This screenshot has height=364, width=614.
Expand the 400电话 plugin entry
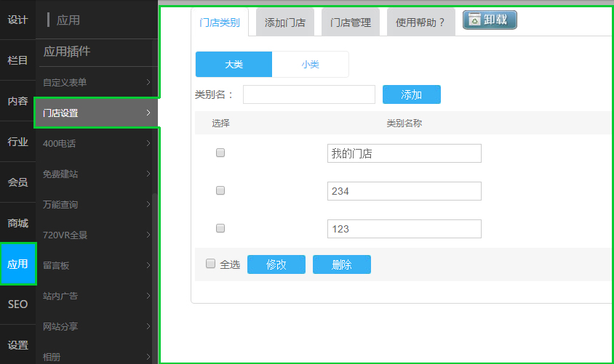click(x=96, y=144)
